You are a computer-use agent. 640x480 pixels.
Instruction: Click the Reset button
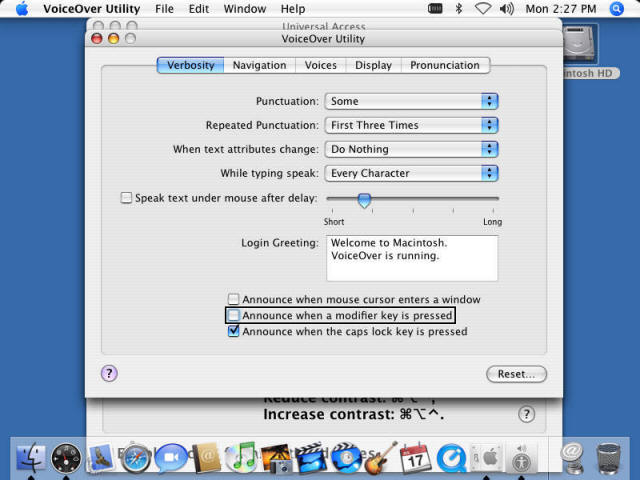[516, 374]
